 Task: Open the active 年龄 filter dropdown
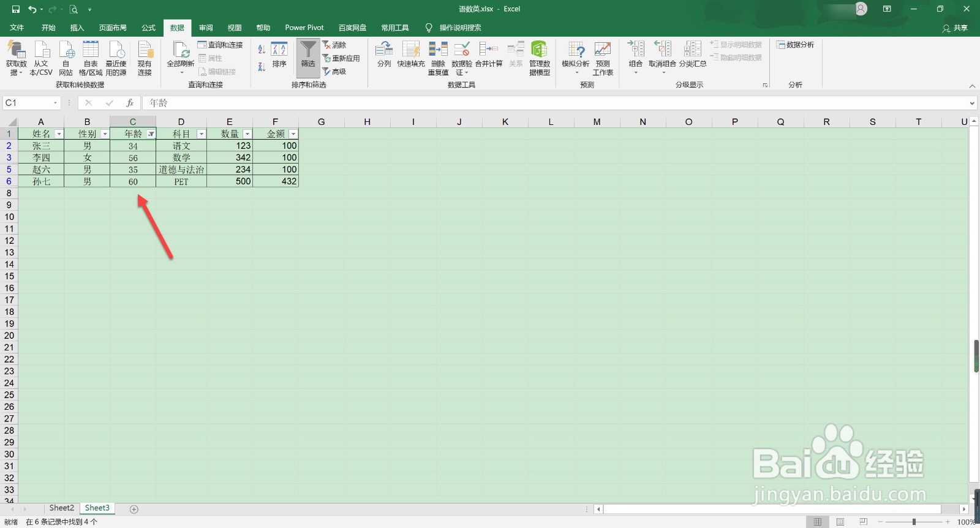pyautogui.click(x=151, y=134)
